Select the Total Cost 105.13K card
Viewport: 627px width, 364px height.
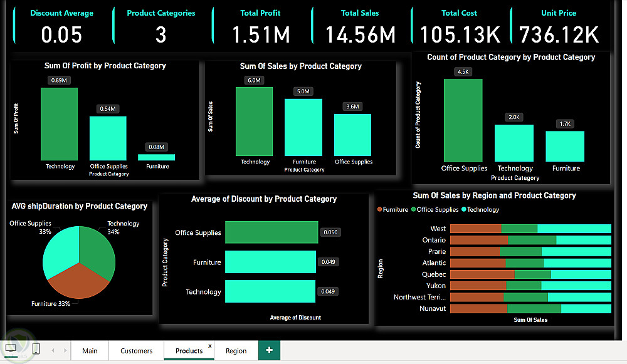click(459, 26)
